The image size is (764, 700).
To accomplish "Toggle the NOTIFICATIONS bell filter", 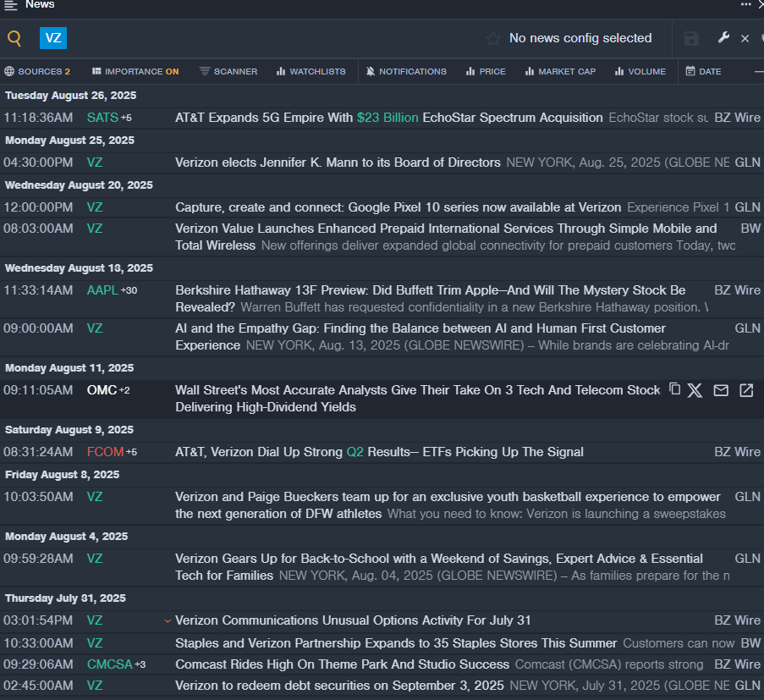I will (x=406, y=72).
